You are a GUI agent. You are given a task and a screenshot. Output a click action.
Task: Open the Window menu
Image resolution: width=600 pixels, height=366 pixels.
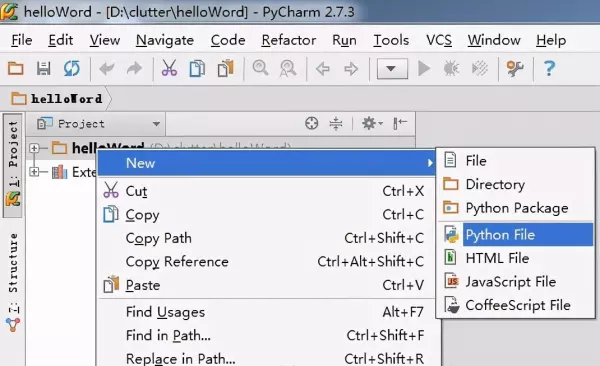pyautogui.click(x=494, y=40)
